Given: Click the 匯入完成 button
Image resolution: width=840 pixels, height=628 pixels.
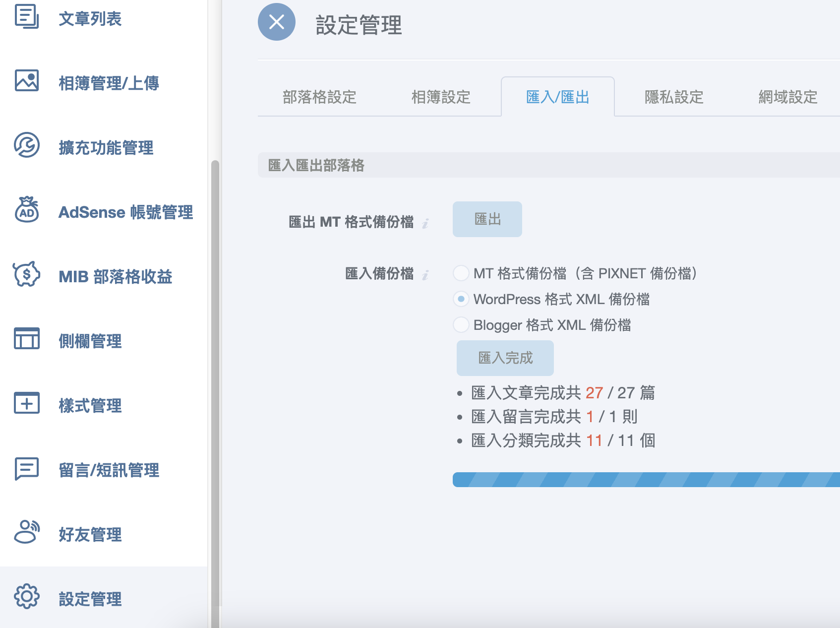Looking at the screenshot, I should point(505,358).
